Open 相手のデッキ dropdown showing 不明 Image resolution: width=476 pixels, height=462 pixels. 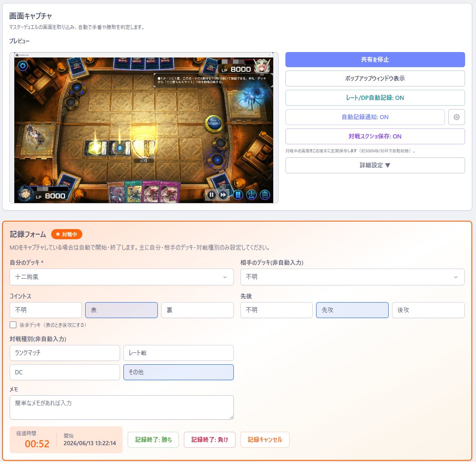click(x=352, y=277)
